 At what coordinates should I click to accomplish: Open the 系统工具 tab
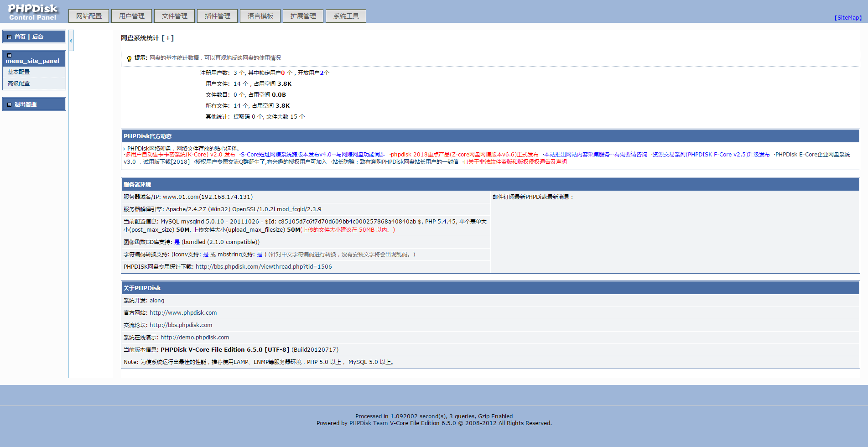point(346,16)
